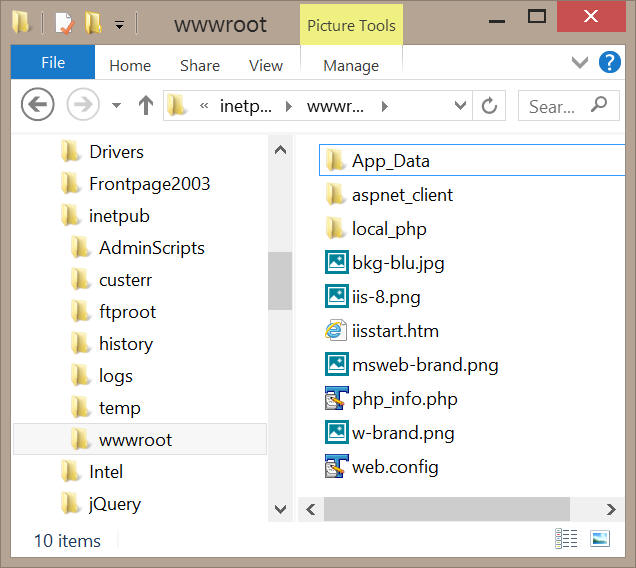Viewport: 636px width, 568px height.
Task: Select logs folder in tree
Action: (101, 376)
